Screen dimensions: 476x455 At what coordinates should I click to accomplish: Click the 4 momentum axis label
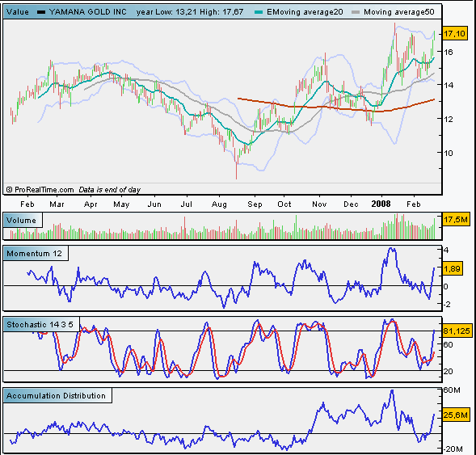coord(446,251)
